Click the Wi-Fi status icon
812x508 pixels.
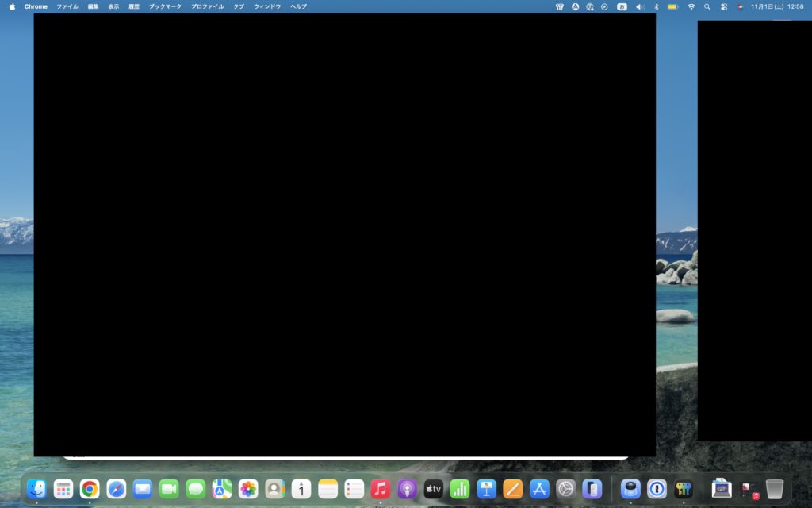691,6
